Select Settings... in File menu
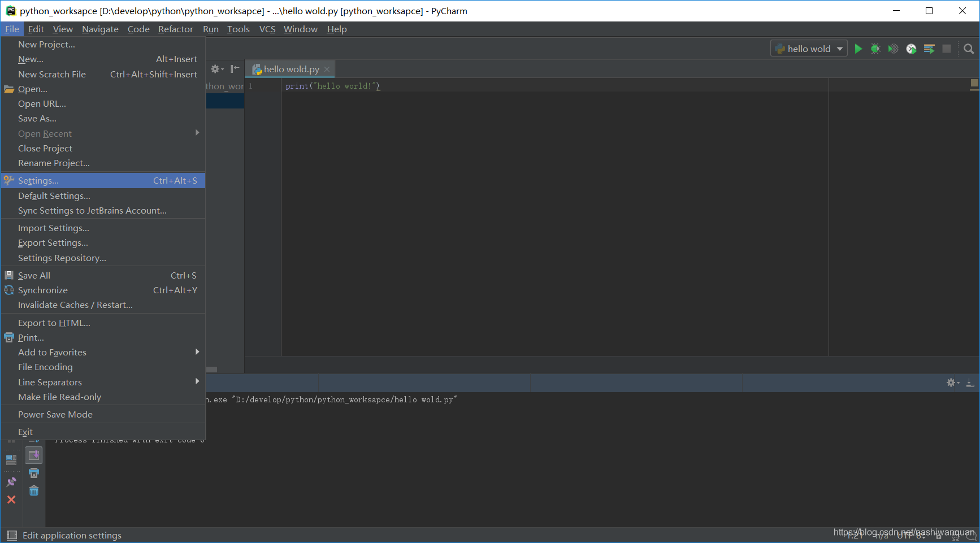 103,180
